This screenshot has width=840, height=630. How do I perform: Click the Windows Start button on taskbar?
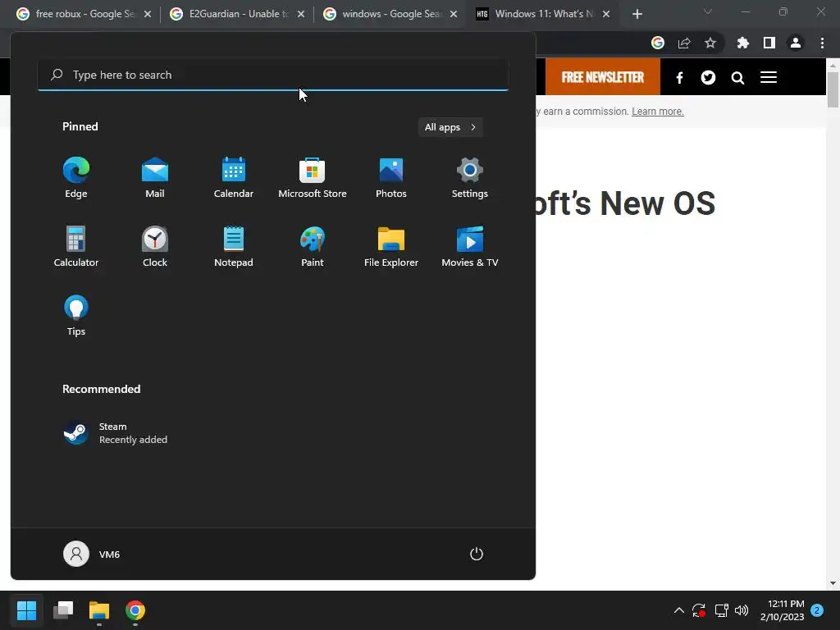coord(26,610)
